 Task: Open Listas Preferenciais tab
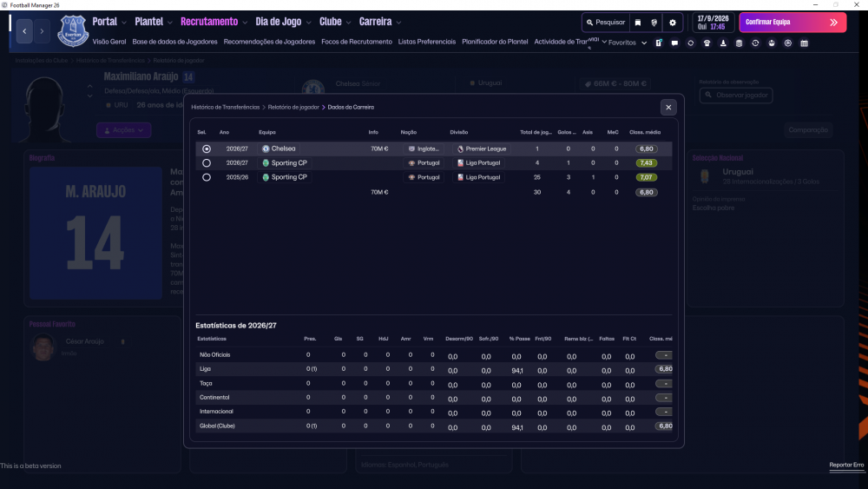tap(427, 42)
